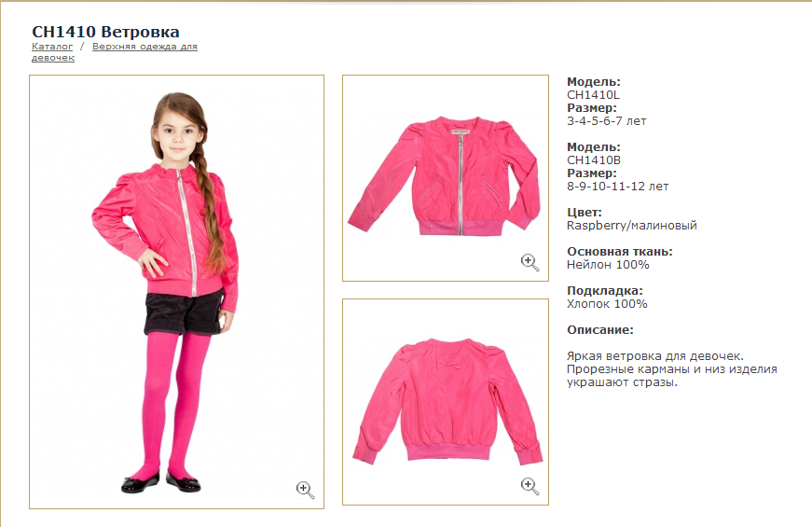The width and height of the screenshot is (812, 527).
Task: Click the Описание heading
Action: (x=600, y=330)
